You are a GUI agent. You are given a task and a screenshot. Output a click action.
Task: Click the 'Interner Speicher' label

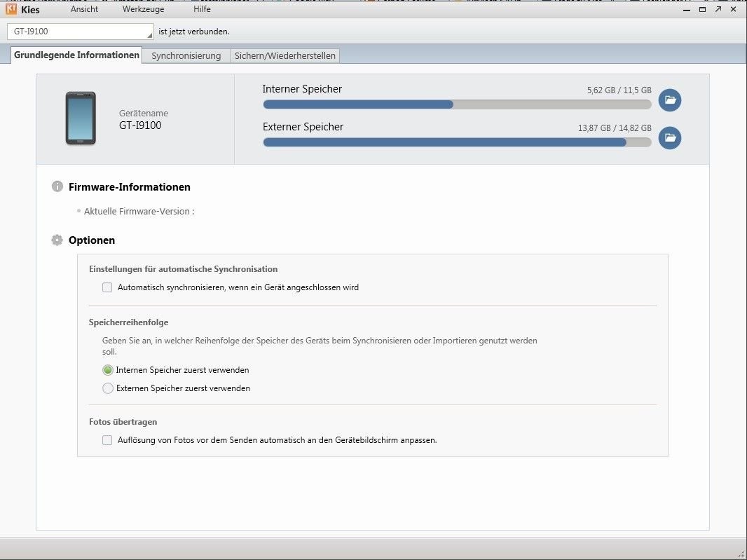click(x=302, y=89)
